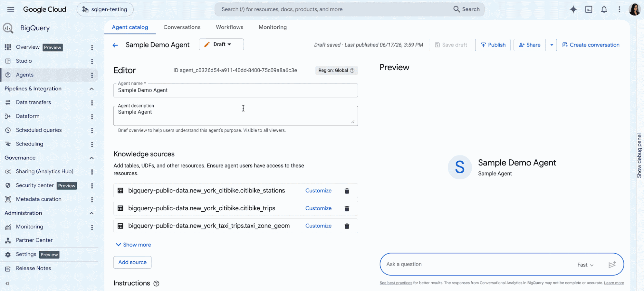Open the See best practices link
Viewport: 644px width, 291px height.
tap(396, 283)
